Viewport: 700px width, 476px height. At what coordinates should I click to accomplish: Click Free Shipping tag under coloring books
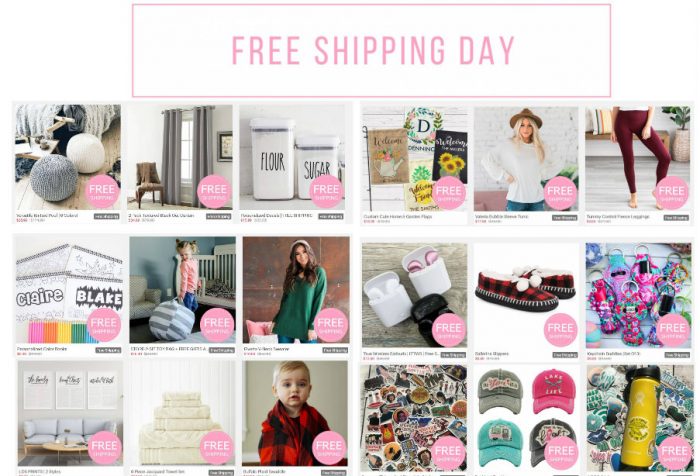click(x=108, y=351)
